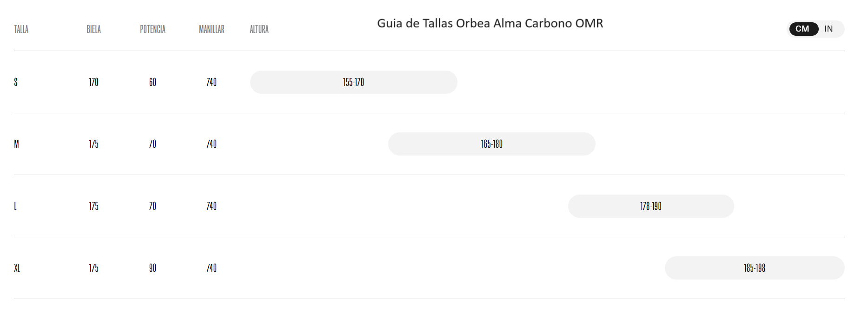
Task: Click the stem value 60 for size S
Action: (152, 82)
